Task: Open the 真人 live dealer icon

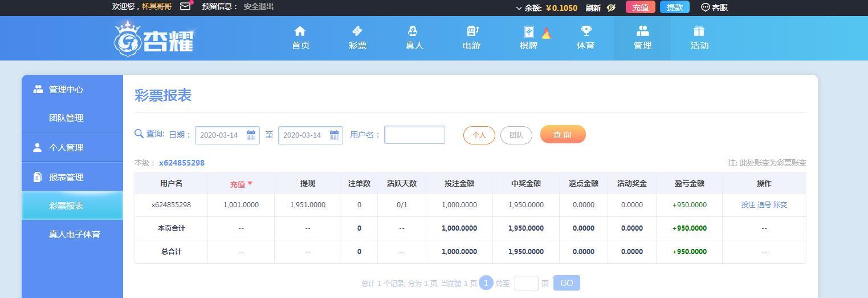Action: pos(414,31)
